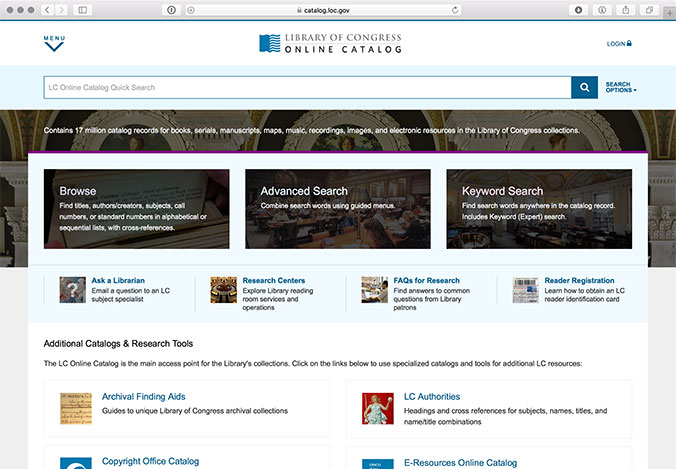Click the Safari share icon
676x469 pixels.
tap(627, 10)
